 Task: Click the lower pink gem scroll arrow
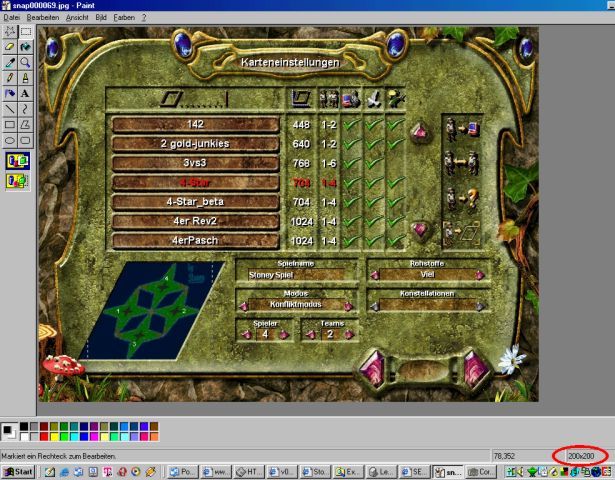420,230
